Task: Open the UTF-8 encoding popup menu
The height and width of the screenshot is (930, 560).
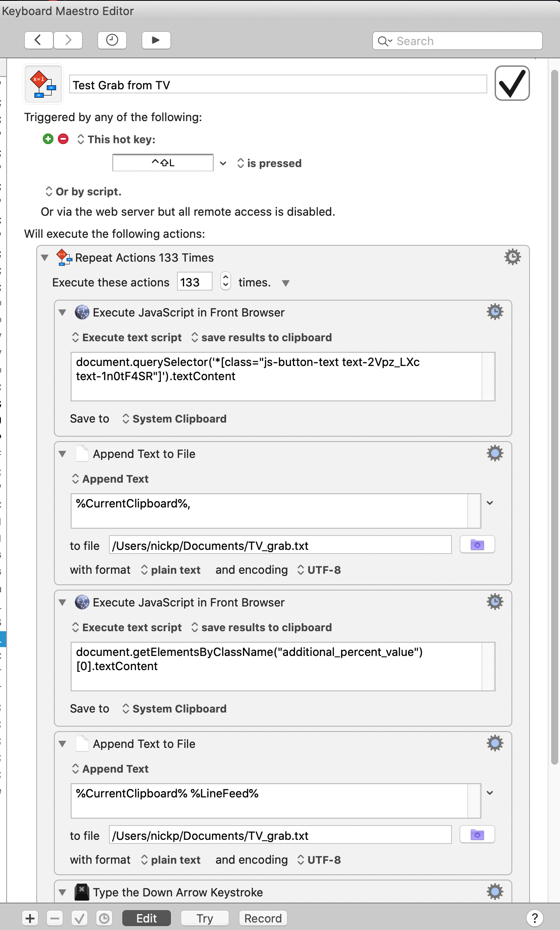Action: (319, 570)
